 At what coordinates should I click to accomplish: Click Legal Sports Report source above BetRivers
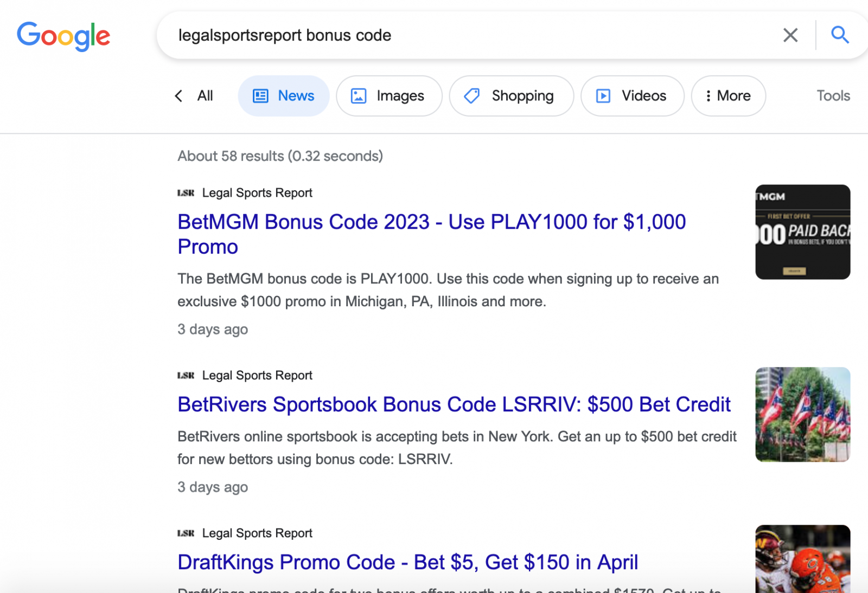[x=257, y=375]
